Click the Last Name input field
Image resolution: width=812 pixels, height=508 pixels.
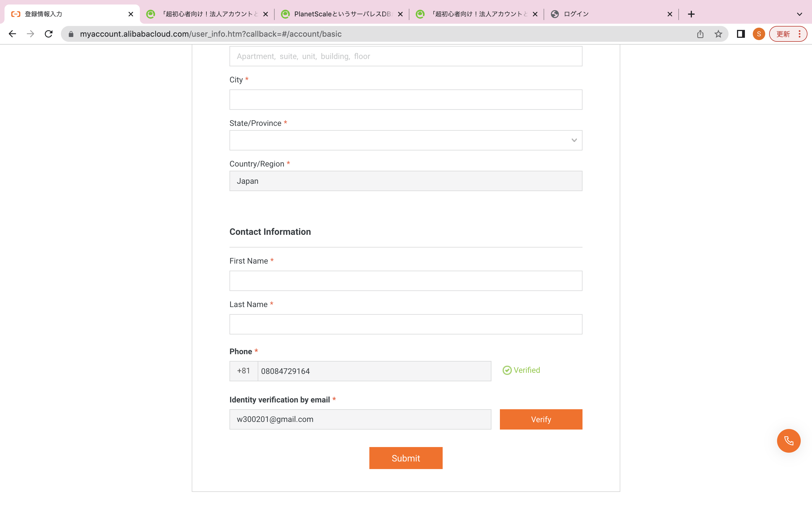tap(406, 324)
